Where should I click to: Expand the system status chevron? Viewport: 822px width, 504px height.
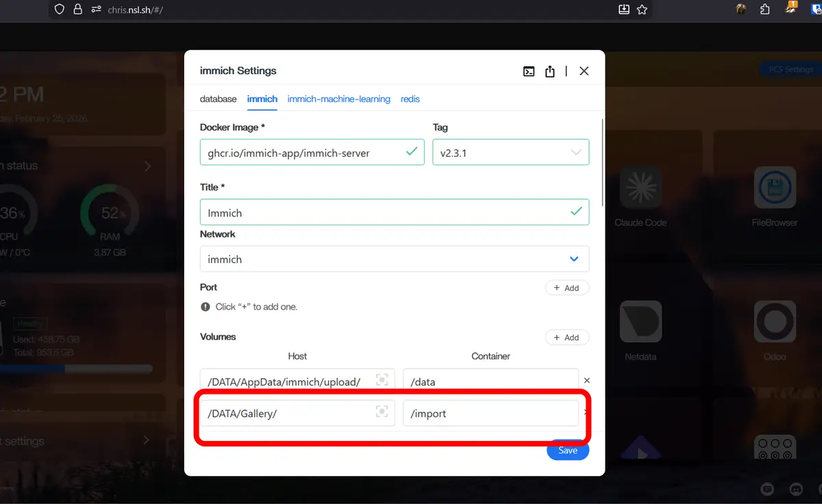click(147, 166)
